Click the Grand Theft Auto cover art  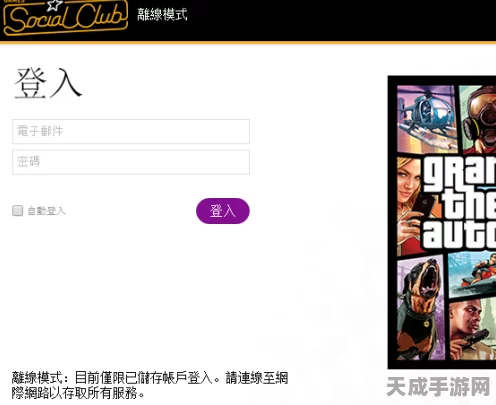click(x=442, y=222)
